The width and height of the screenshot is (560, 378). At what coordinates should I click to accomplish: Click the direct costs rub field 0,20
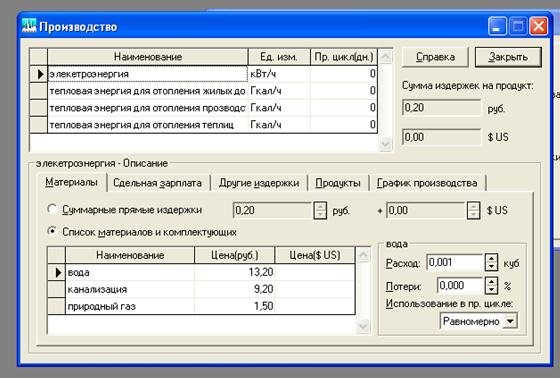point(272,210)
